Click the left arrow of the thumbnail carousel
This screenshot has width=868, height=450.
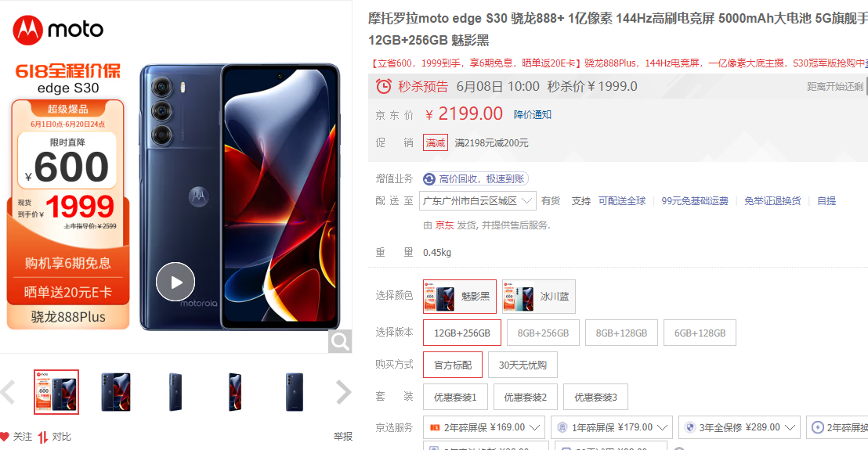(x=8, y=392)
